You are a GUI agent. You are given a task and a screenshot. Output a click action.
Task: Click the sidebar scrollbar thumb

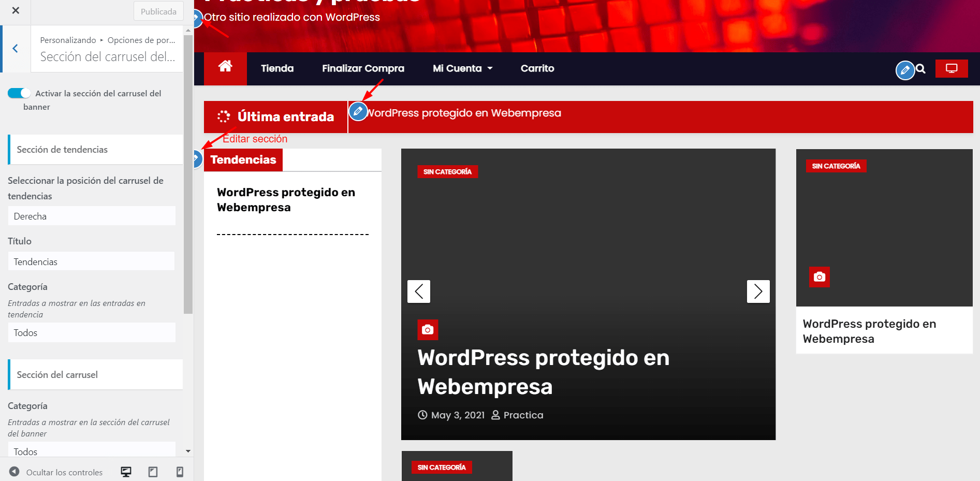tap(188, 173)
